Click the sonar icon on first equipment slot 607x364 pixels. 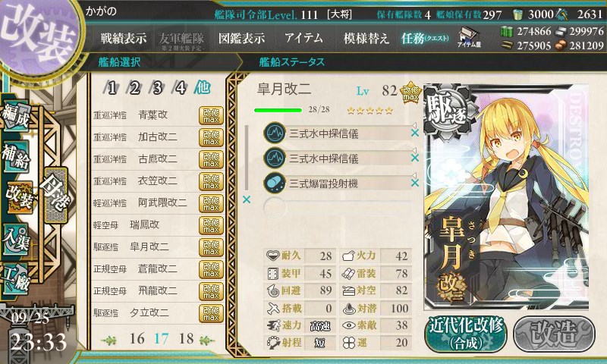[x=275, y=133]
